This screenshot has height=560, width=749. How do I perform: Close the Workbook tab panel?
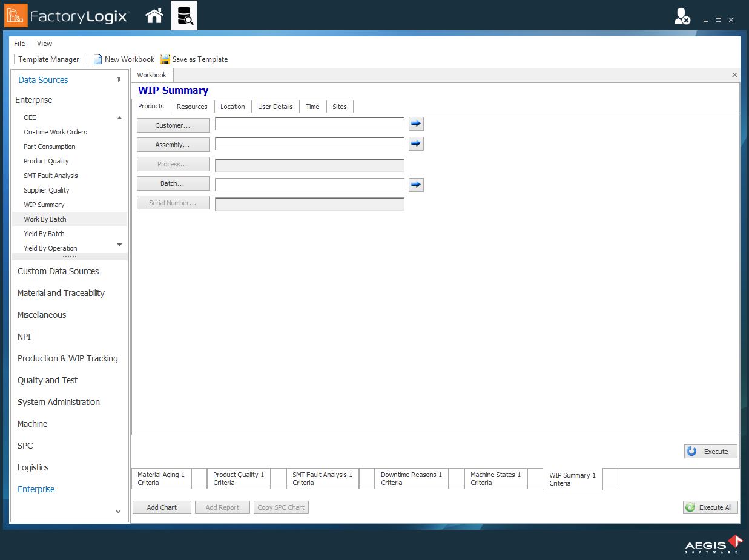[734, 75]
